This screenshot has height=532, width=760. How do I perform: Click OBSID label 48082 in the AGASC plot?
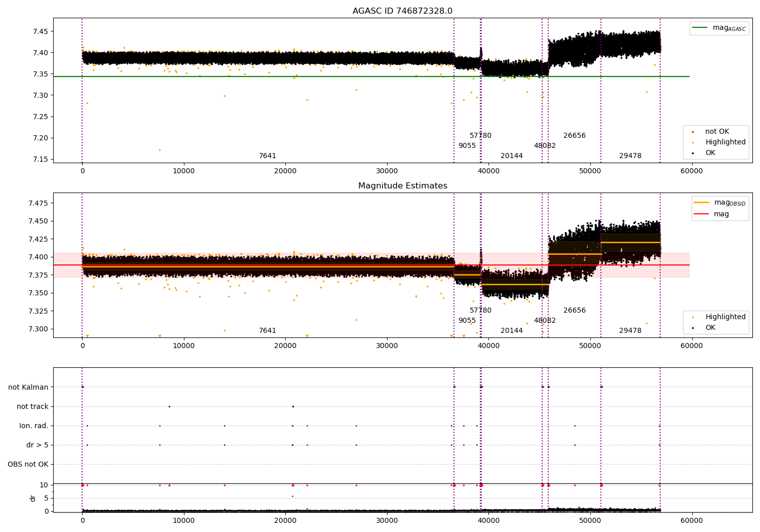pos(545,146)
